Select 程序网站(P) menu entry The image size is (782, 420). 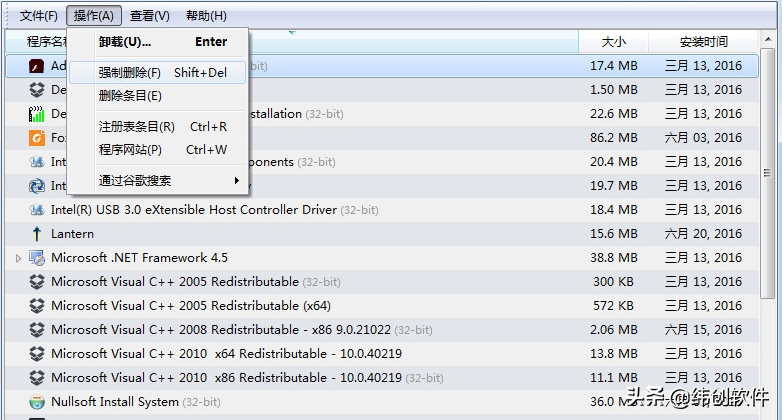point(158,150)
